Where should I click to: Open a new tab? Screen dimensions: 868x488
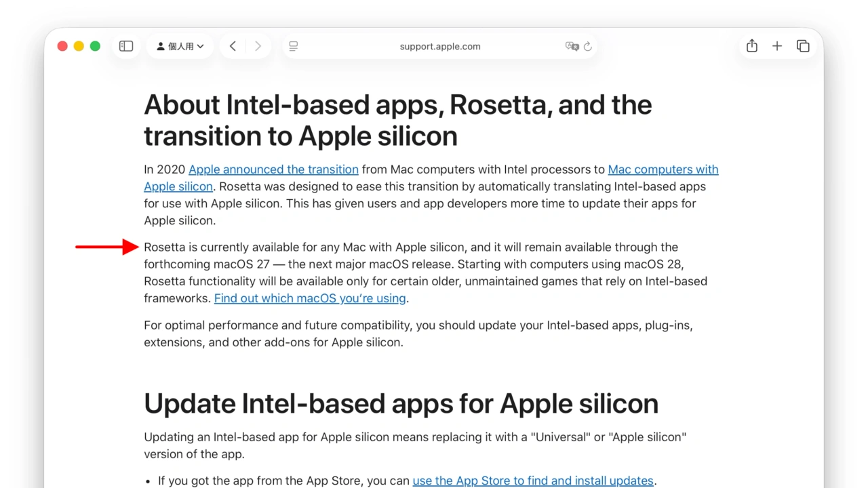pos(777,46)
